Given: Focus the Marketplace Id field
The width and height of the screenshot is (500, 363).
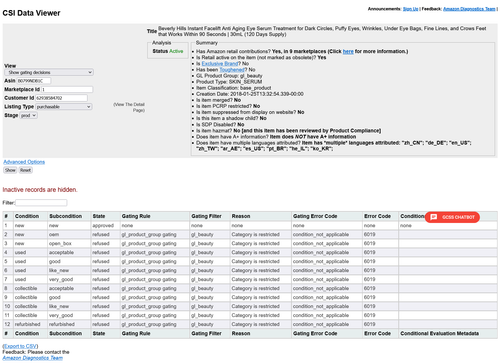Looking at the screenshot, I should click(67, 89).
